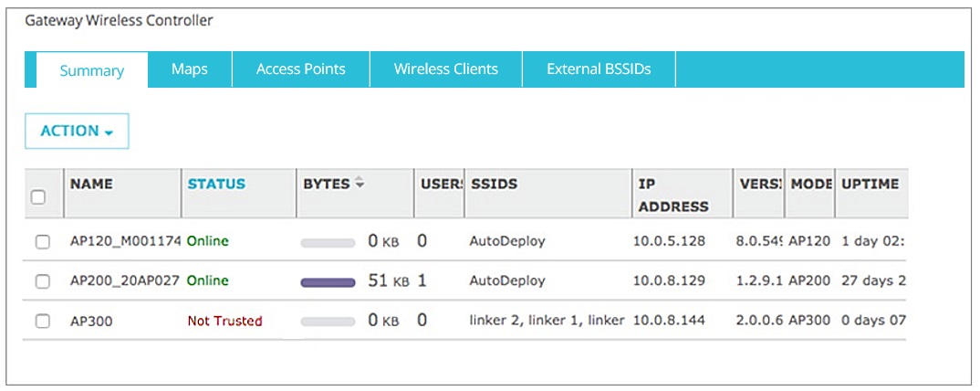Click the Not Trusted status for AP300
The image size is (980, 391).
[x=224, y=321]
